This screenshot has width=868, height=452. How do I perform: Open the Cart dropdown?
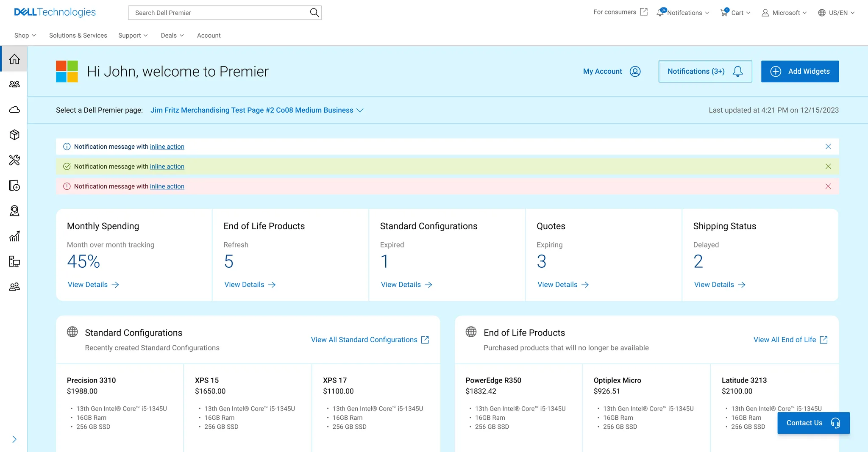point(735,13)
